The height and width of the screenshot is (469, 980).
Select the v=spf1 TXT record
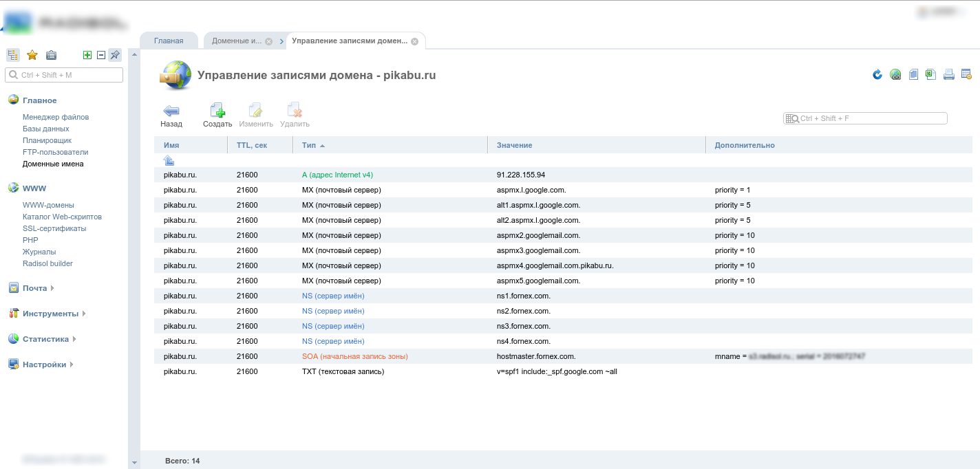(x=563, y=371)
